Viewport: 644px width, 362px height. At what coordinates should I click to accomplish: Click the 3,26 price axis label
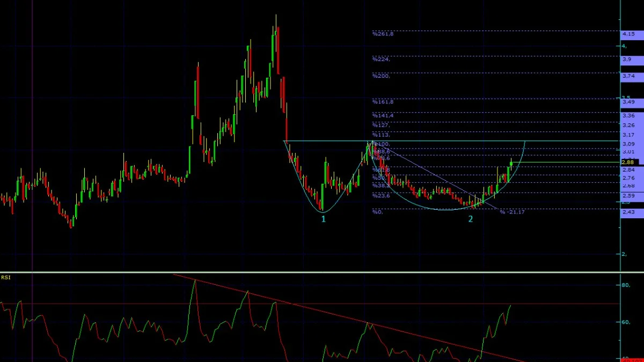point(628,125)
